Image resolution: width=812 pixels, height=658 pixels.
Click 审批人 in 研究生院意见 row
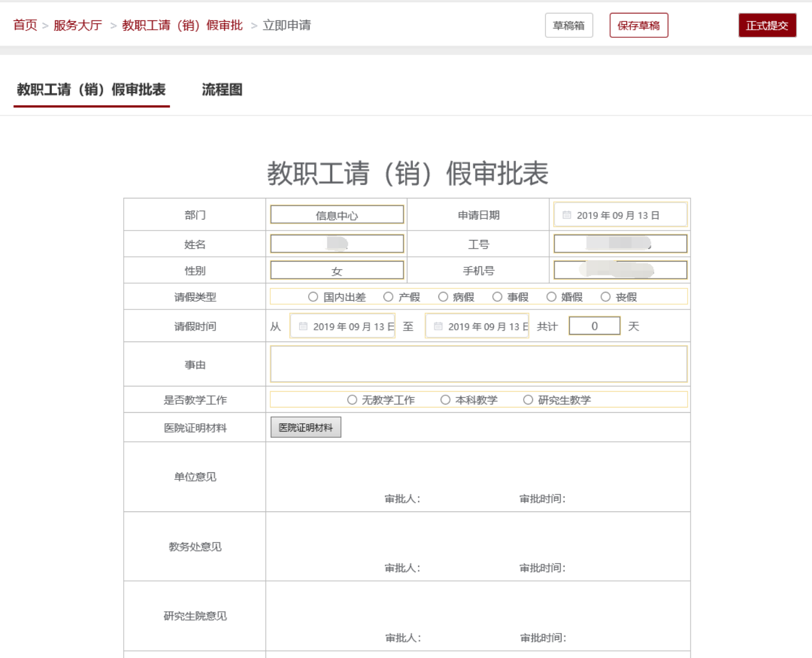click(x=403, y=638)
